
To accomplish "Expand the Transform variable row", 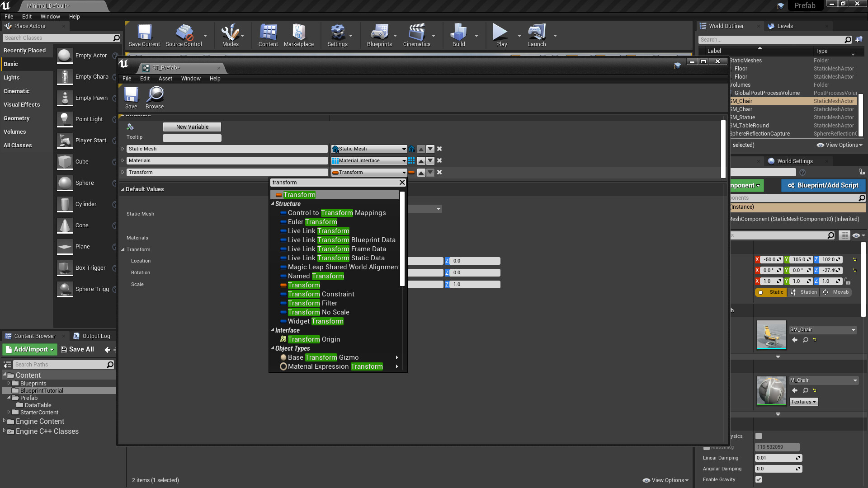I will click(x=123, y=172).
